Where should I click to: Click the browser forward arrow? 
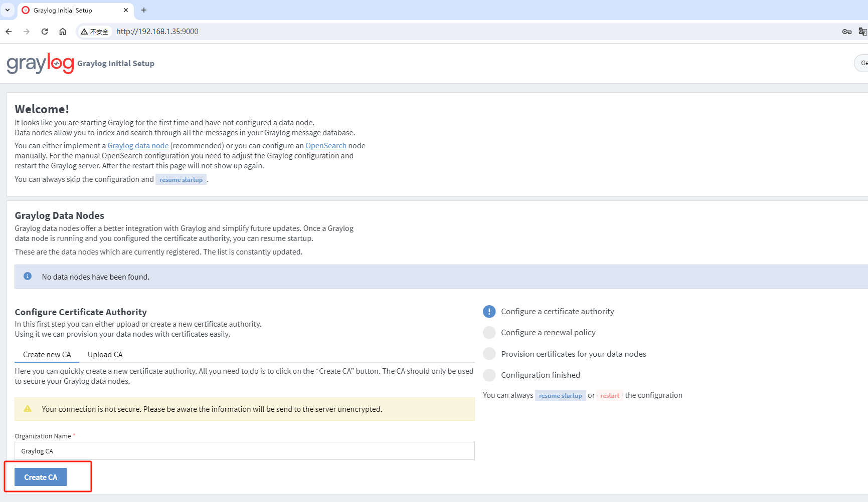coord(27,32)
